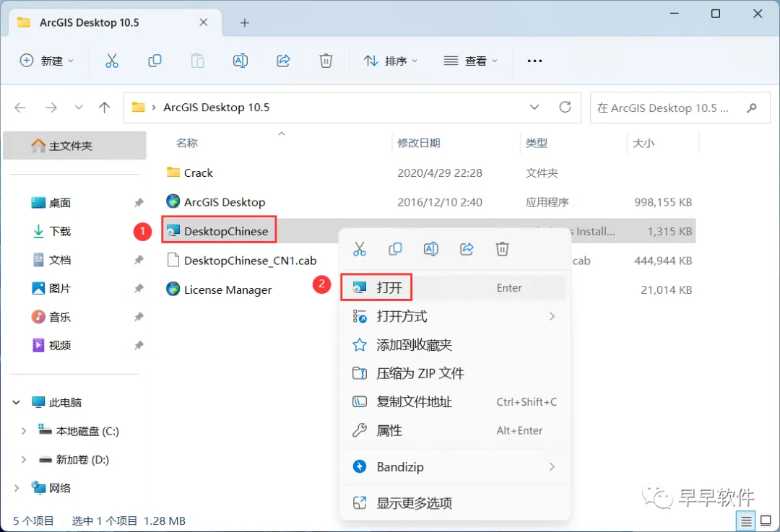Switch to large icons view in status bar
The width and height of the screenshot is (780, 532).
pos(766,521)
